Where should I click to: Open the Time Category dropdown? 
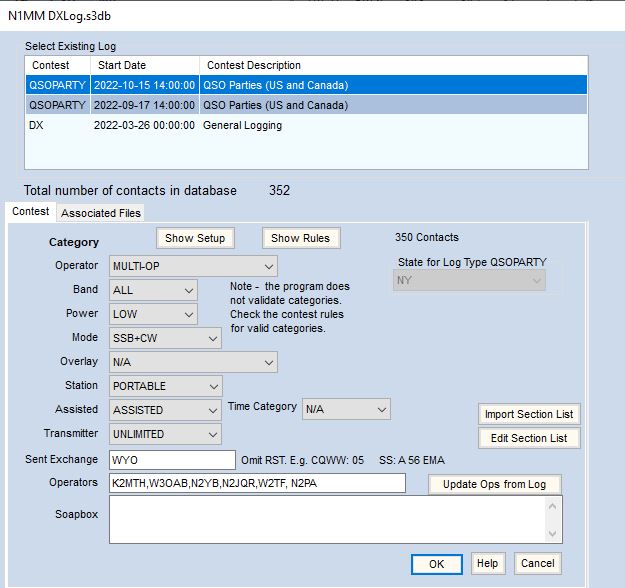coord(346,409)
